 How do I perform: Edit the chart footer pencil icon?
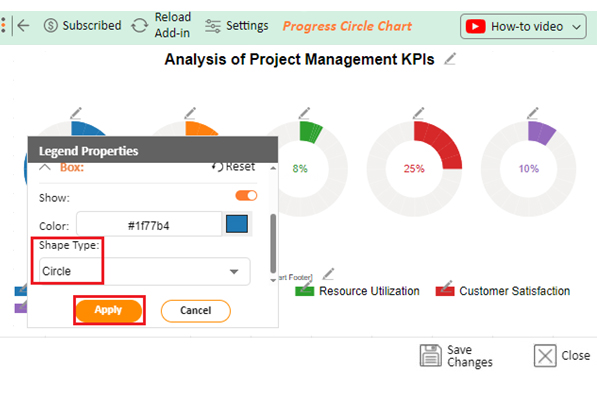pyautogui.click(x=328, y=274)
